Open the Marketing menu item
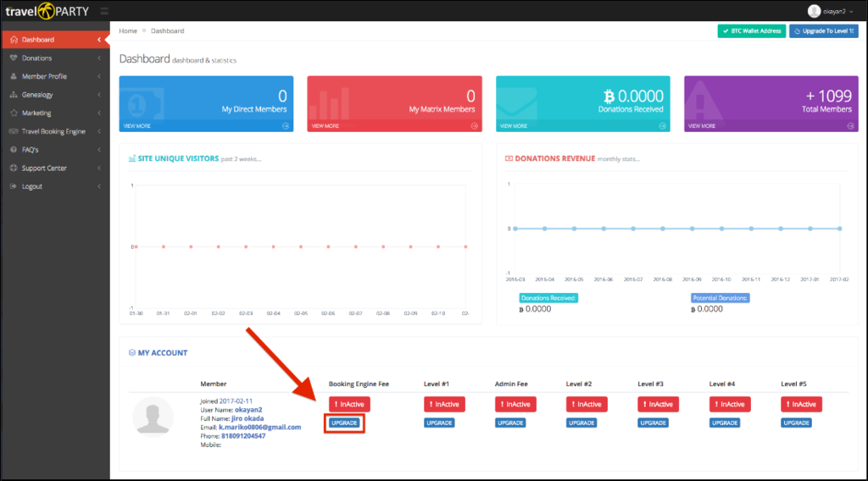Image resolution: width=868 pixels, height=481 pixels. click(x=55, y=113)
